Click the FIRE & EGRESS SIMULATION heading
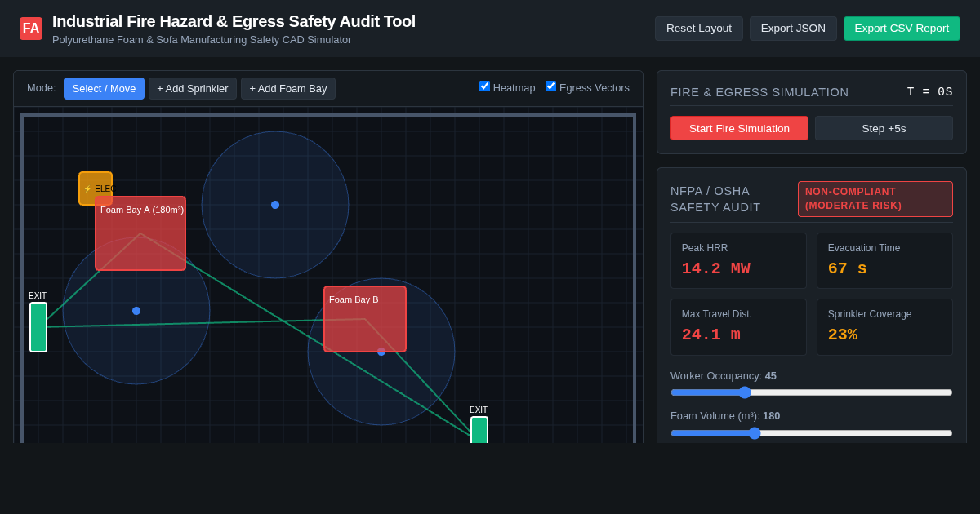Image resolution: width=980 pixels, height=514 pixels. 759,92
